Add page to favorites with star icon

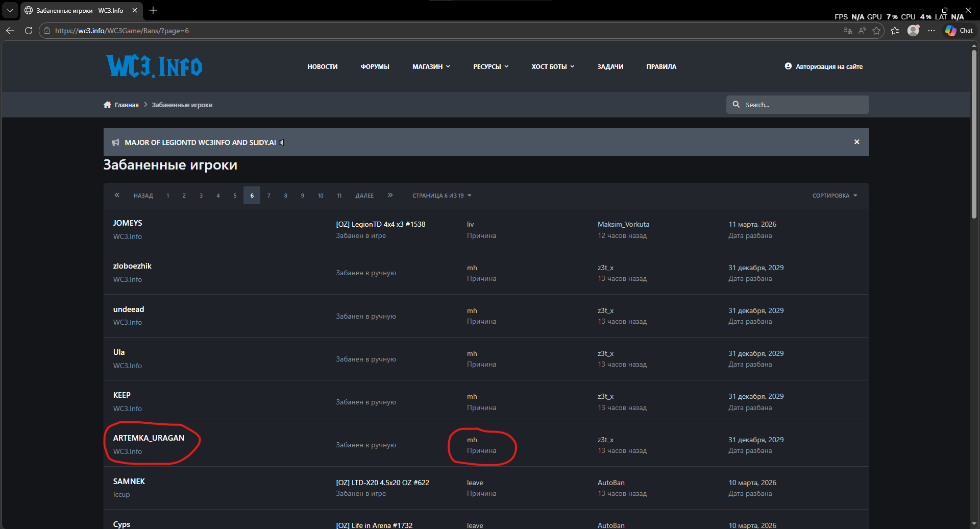pyautogui.click(x=876, y=31)
